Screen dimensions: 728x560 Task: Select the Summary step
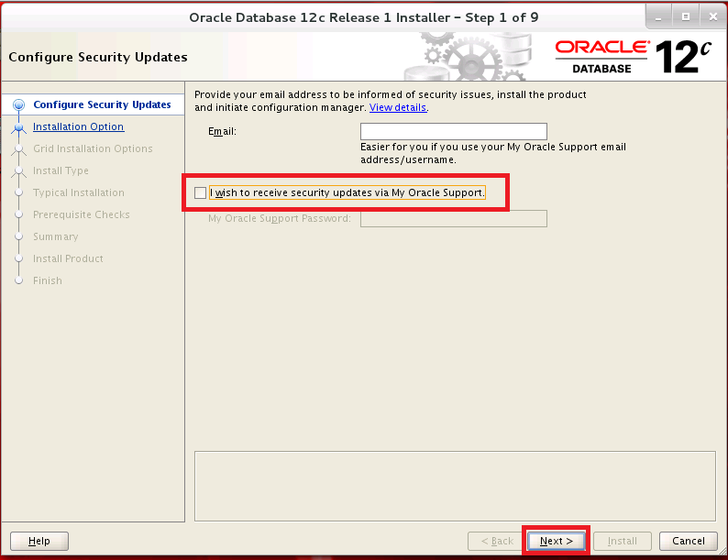[x=55, y=236]
